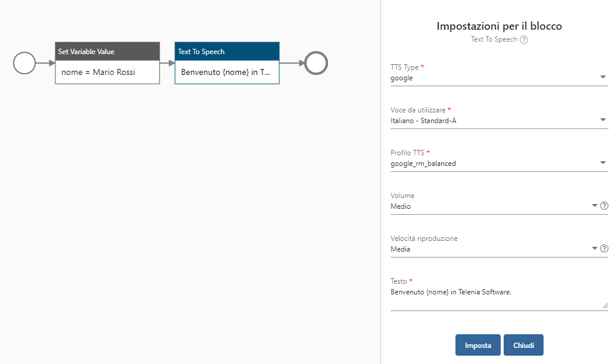This screenshot has width=615, height=364.
Task: Open help icon for Velocità riproduzione
Action: [x=604, y=249]
